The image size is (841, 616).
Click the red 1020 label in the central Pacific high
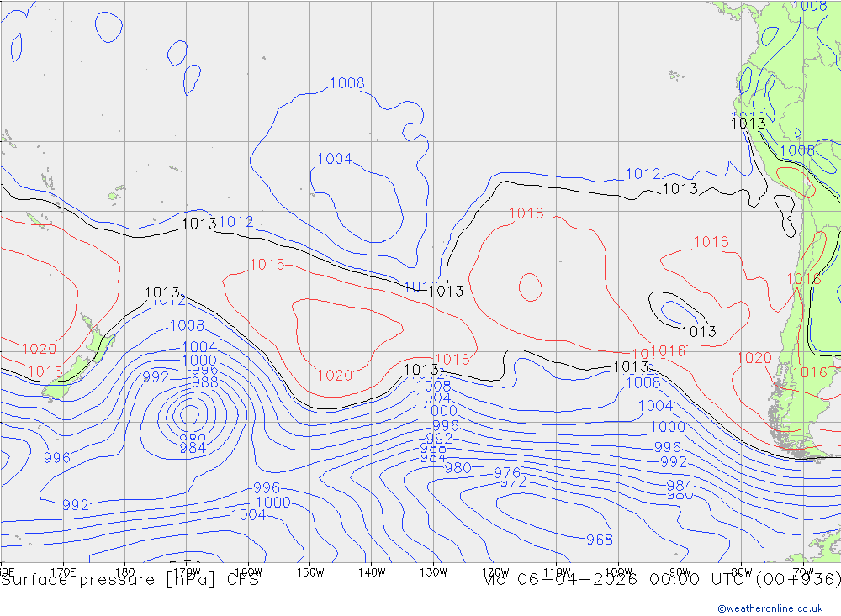[335, 376]
